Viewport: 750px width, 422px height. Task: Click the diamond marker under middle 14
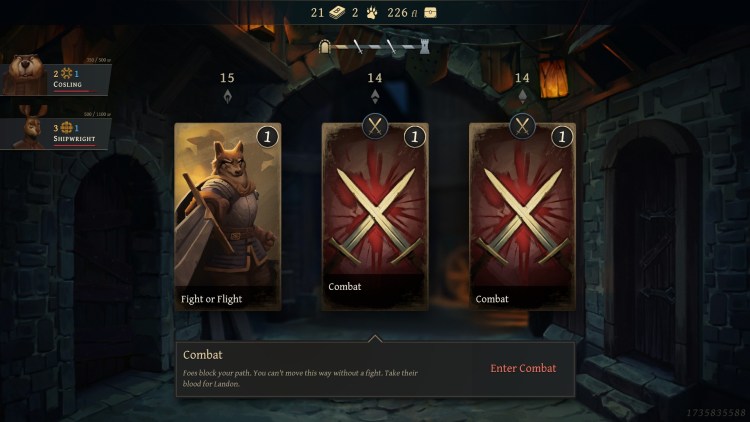[x=375, y=97]
